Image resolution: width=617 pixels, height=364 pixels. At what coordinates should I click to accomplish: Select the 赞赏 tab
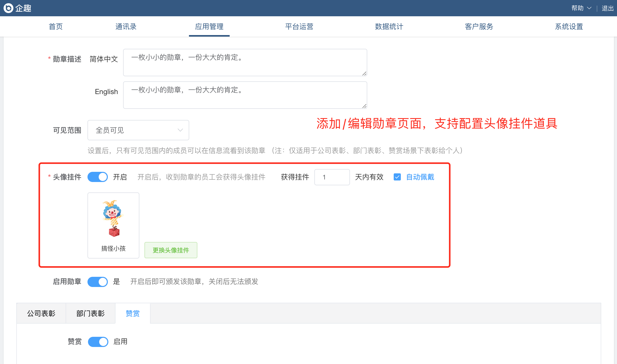pyautogui.click(x=133, y=313)
